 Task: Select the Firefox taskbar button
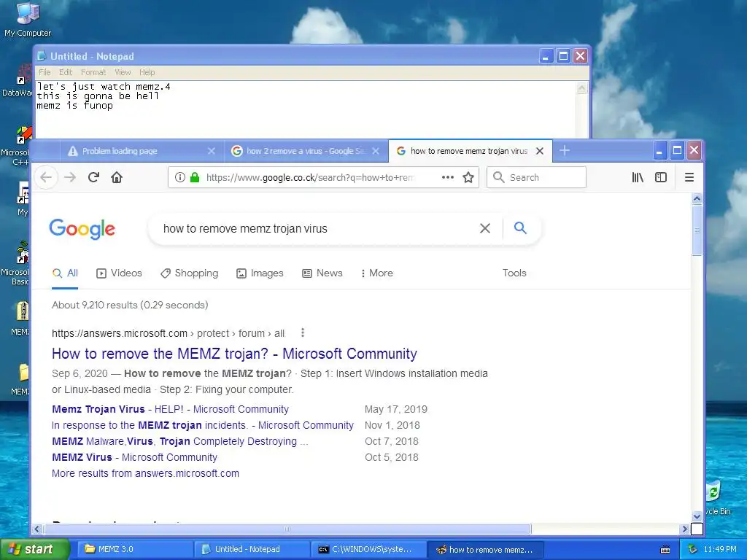coord(485,549)
